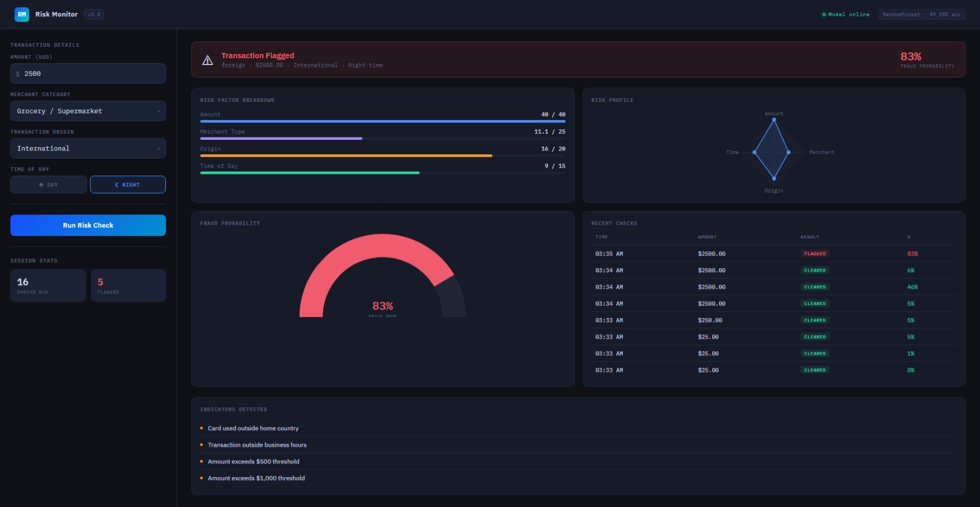Switch time of day to Day
This screenshot has width=980, height=507.
49,184
